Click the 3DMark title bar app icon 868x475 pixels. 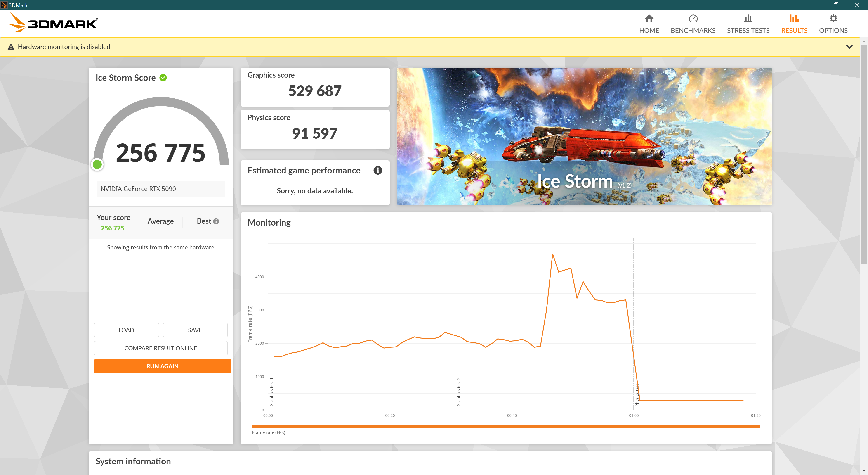[x=4, y=5]
